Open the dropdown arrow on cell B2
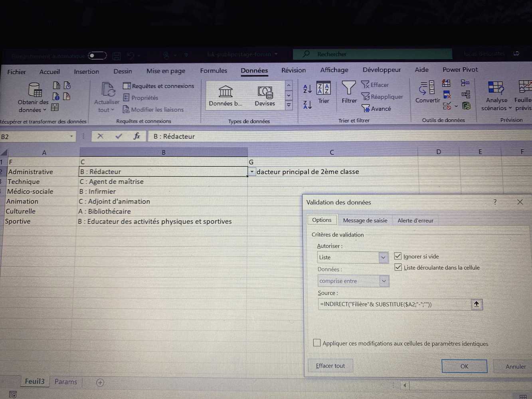532x399 pixels. [x=252, y=172]
